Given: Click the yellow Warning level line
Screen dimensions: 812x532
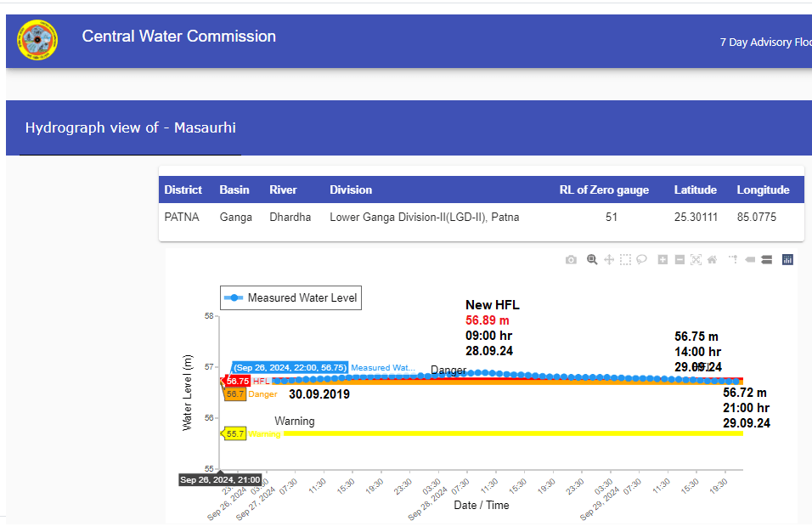Looking at the screenshot, I should 510,433.
